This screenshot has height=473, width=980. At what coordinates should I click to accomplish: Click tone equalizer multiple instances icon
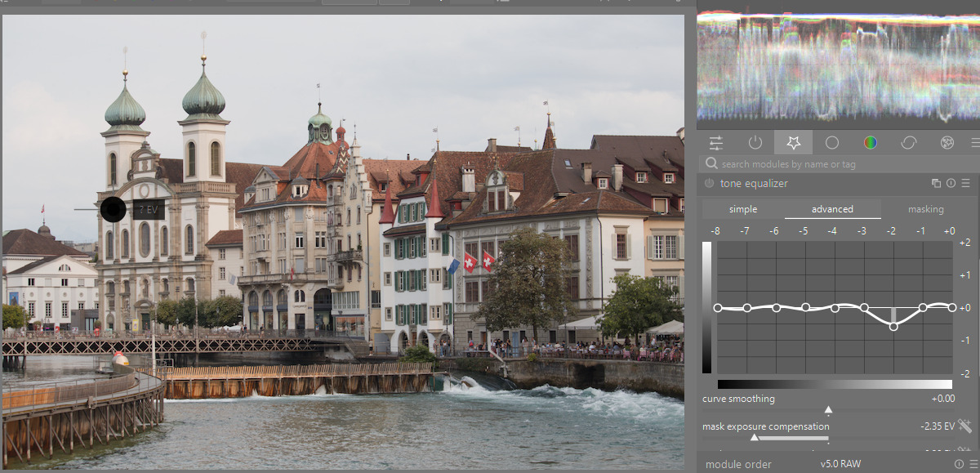coord(937,184)
